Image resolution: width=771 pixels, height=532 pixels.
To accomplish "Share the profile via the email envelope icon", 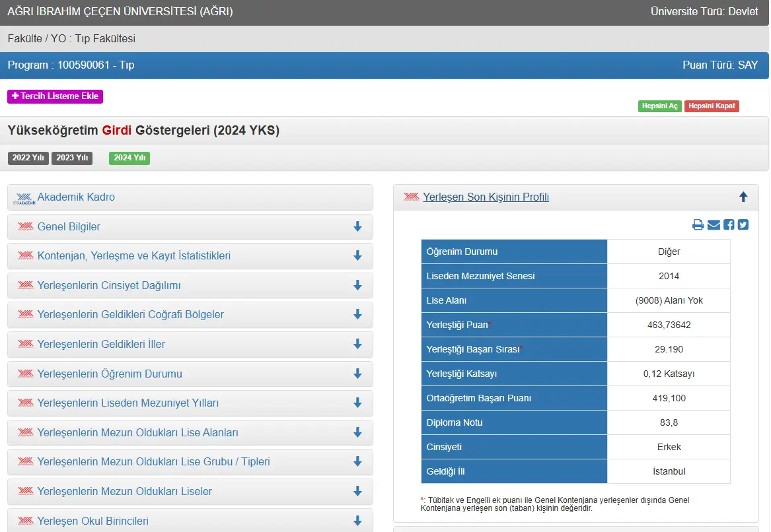I will 714,225.
